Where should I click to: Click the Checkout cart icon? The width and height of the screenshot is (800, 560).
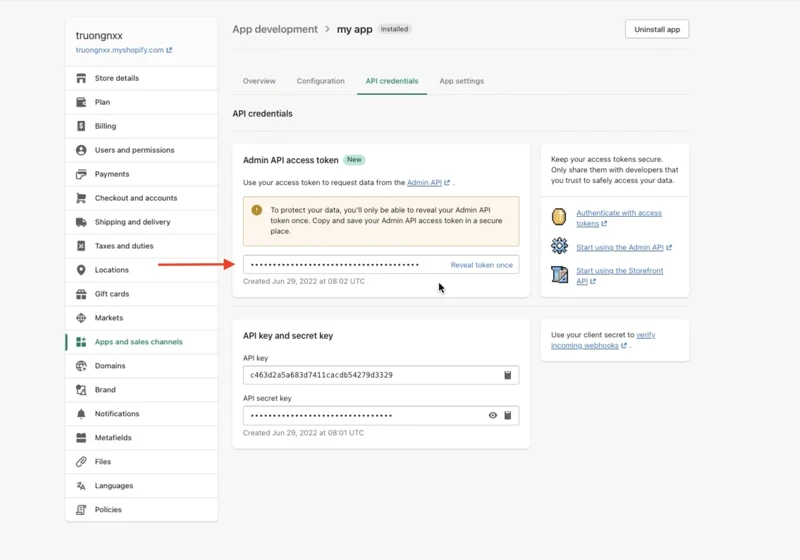coord(81,198)
